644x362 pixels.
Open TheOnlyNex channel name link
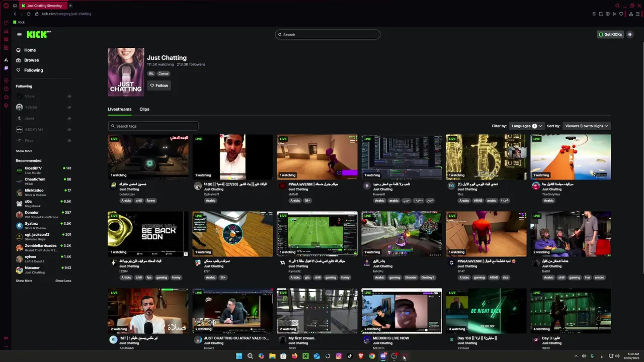point(551,194)
